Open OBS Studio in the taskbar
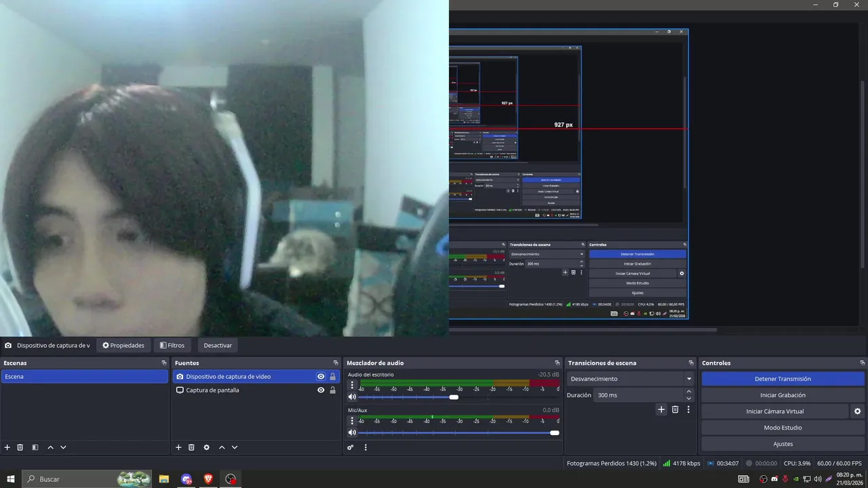The width and height of the screenshot is (868, 488). tap(231, 479)
